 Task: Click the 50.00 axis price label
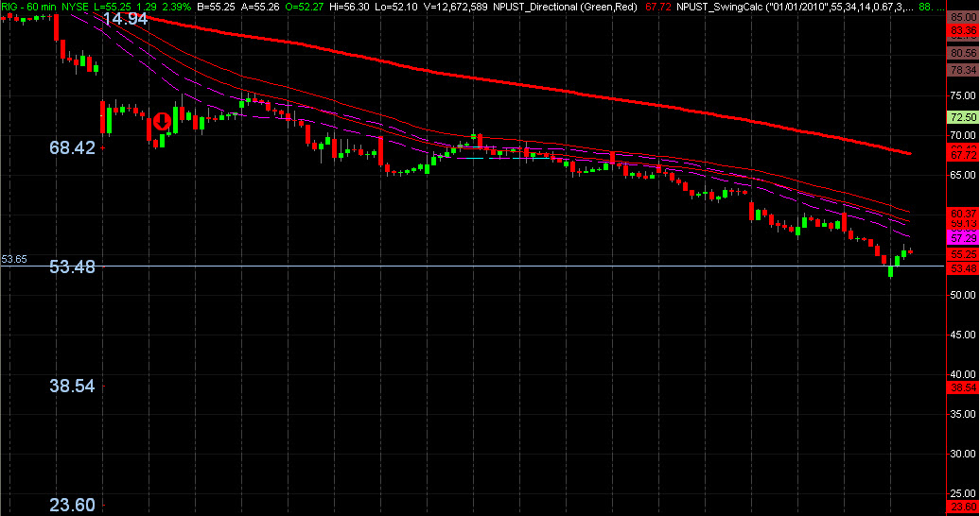click(x=963, y=295)
